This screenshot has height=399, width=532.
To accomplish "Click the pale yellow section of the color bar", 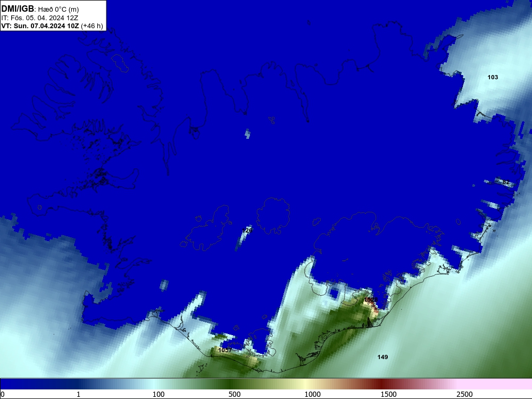I will point(305,384).
